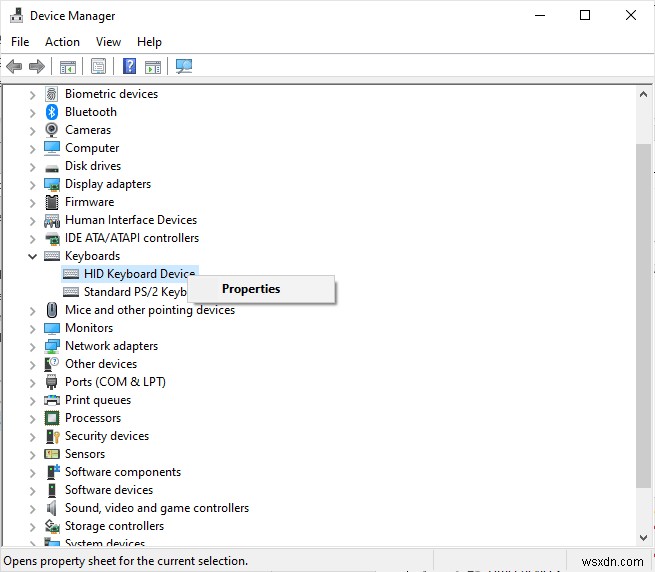Click the Device Manager title bar icon
The height and width of the screenshot is (572, 655).
coord(16,15)
